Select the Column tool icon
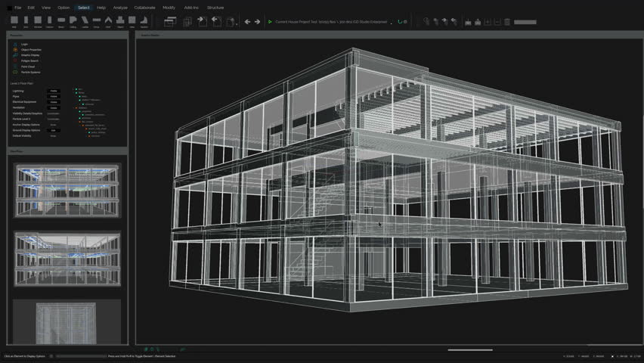The height and width of the screenshot is (363, 644). coord(50,20)
